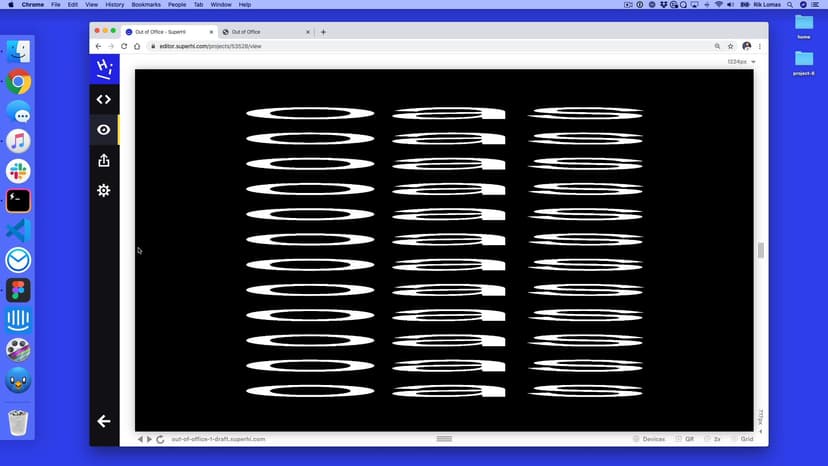Open Visual Studio Code from the dock
The width and height of the screenshot is (828, 466).
pos(18,230)
